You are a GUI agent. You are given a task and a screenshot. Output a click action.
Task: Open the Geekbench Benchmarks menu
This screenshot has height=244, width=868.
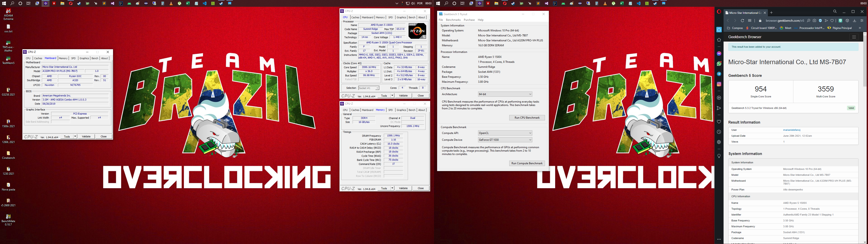pyautogui.click(x=453, y=20)
